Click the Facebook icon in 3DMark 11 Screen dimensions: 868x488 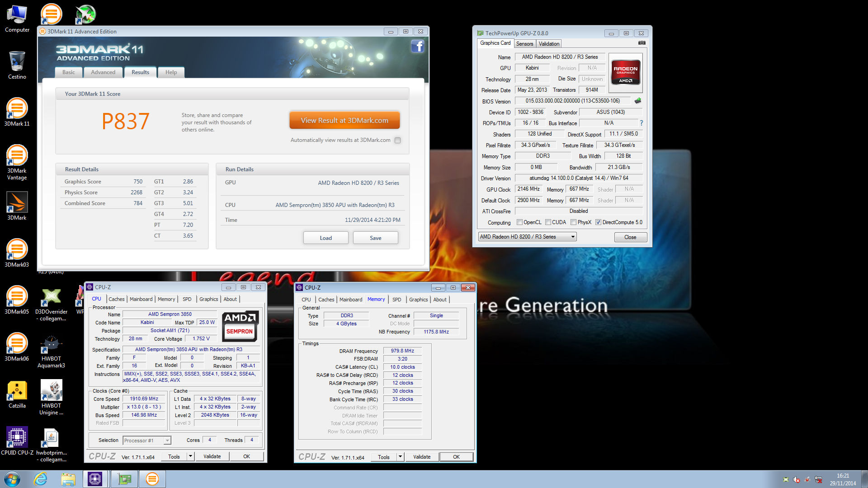pos(417,46)
